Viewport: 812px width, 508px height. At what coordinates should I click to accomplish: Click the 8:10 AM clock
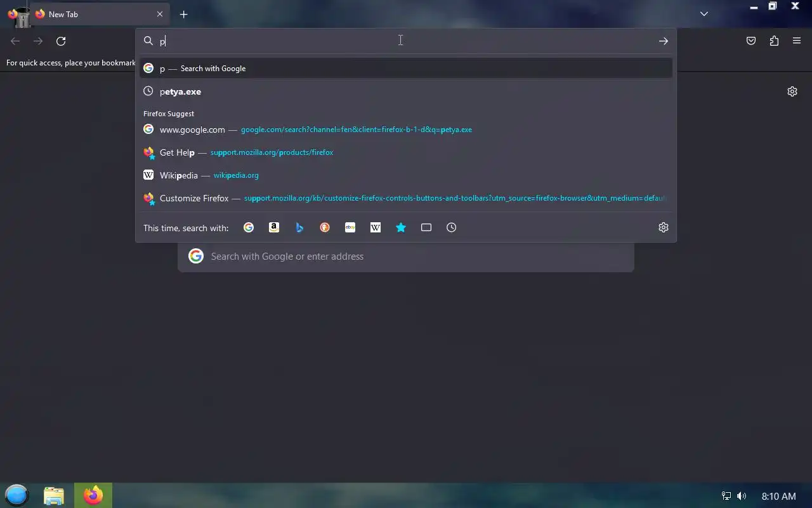point(778,496)
